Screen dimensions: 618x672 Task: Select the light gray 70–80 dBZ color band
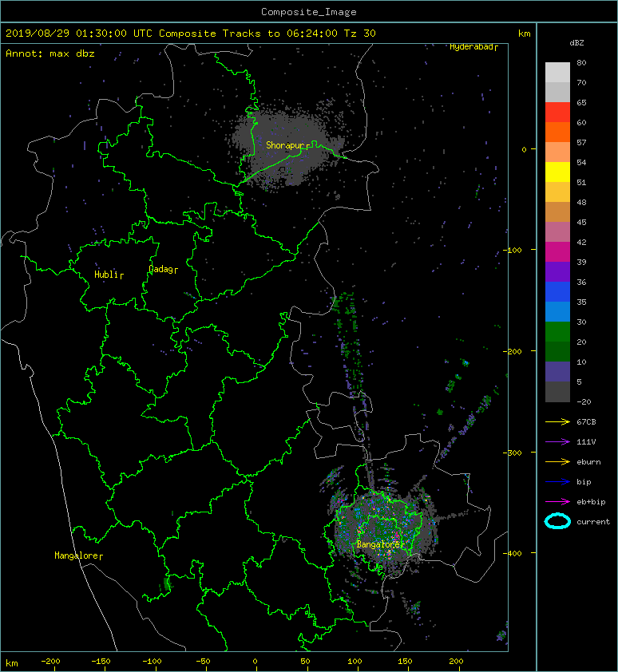(x=557, y=72)
